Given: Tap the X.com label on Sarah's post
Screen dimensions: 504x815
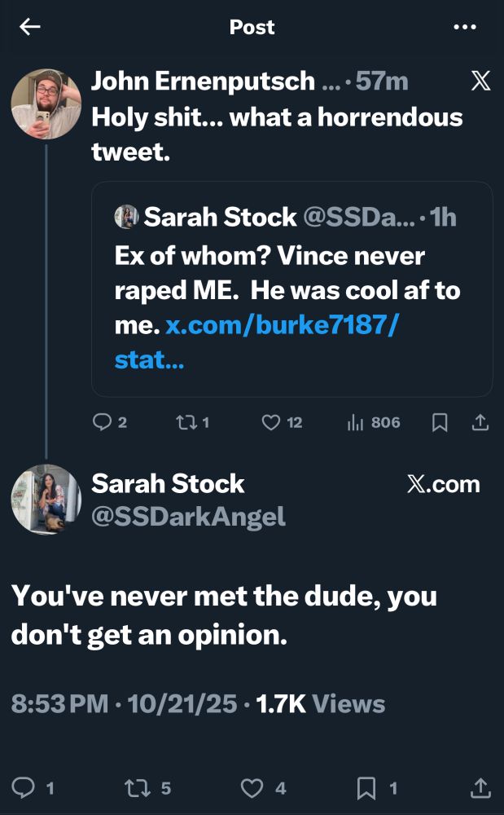Looking at the screenshot, I should [443, 484].
